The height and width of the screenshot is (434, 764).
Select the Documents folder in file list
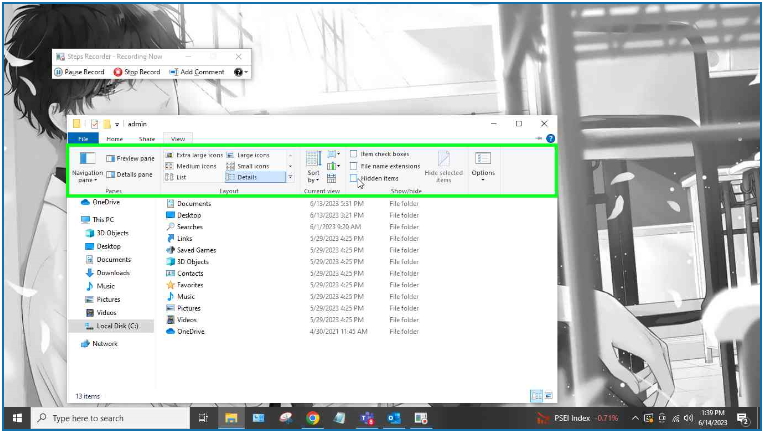(189, 204)
